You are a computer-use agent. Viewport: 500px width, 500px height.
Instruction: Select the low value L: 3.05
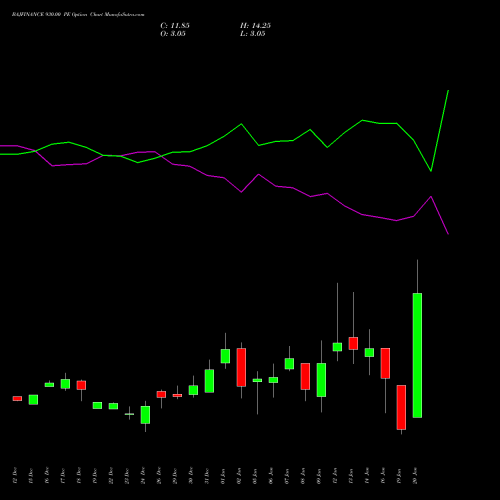click(x=253, y=34)
